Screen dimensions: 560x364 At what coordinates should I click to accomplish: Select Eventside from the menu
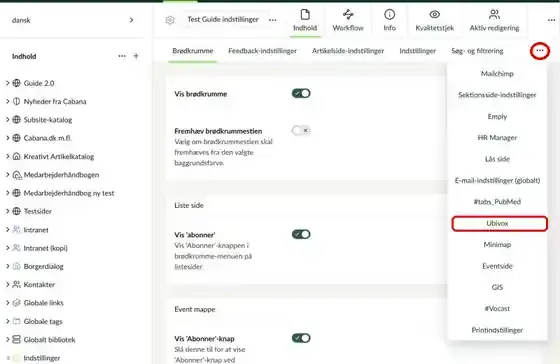point(497,266)
